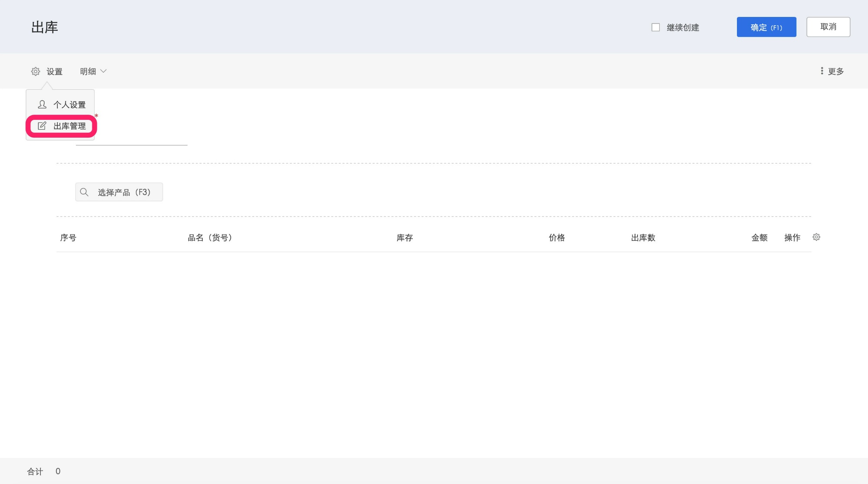Click the 取消 button
Viewport: 868px width, 484px height.
click(x=828, y=27)
